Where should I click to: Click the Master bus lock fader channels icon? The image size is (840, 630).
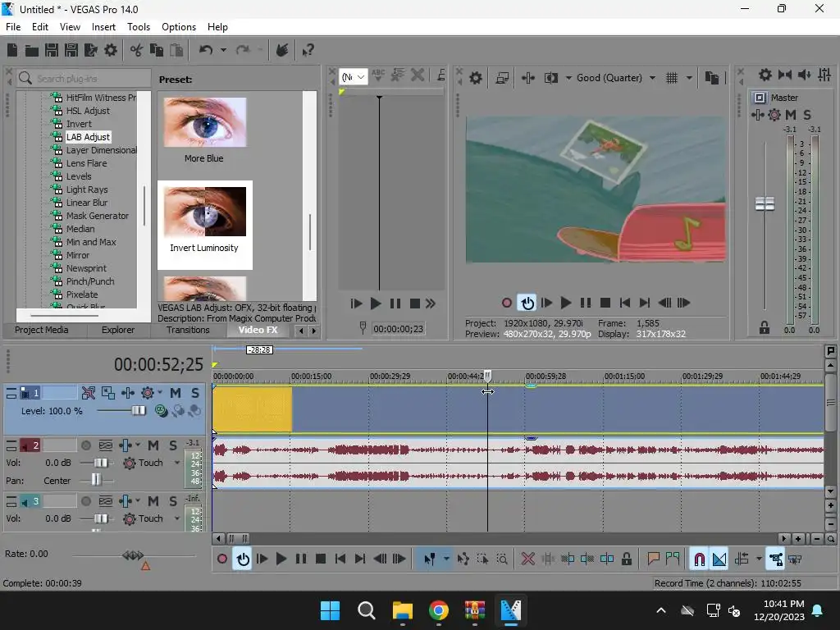764,327
